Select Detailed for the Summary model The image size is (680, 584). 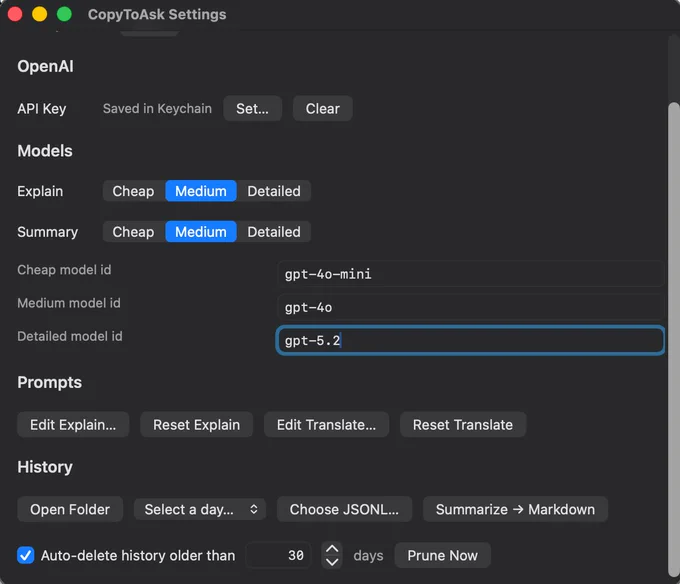(274, 232)
